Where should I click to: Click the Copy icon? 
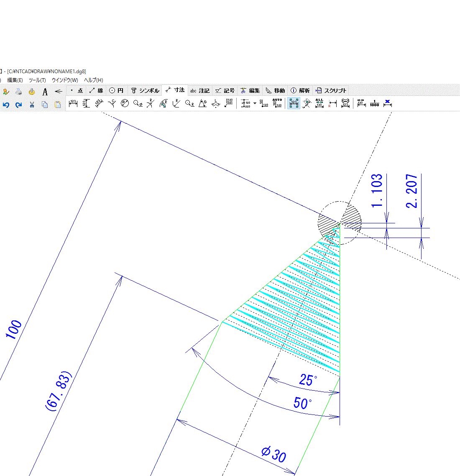[45, 105]
